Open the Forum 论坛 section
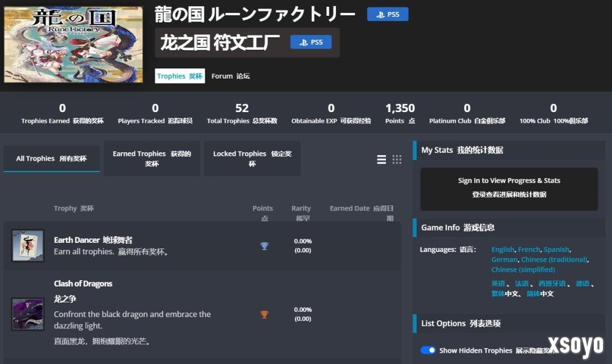Screen dimensions: 612x364 [x=230, y=75]
